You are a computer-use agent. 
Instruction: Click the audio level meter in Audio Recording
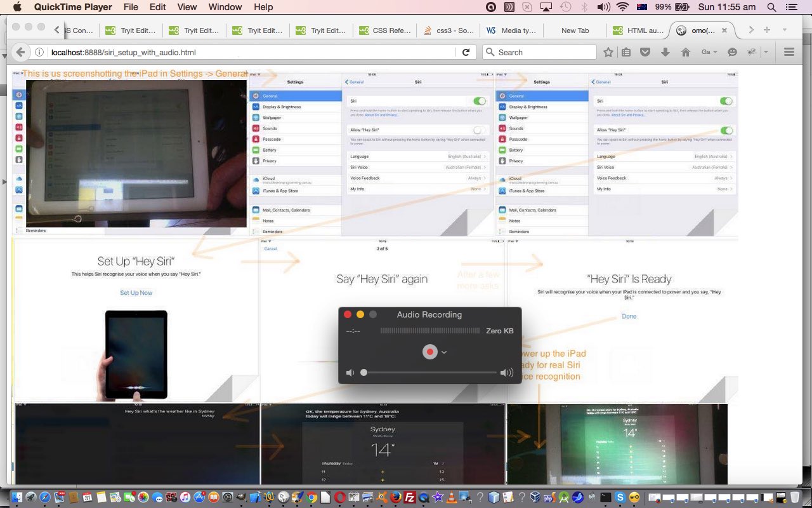(430, 331)
